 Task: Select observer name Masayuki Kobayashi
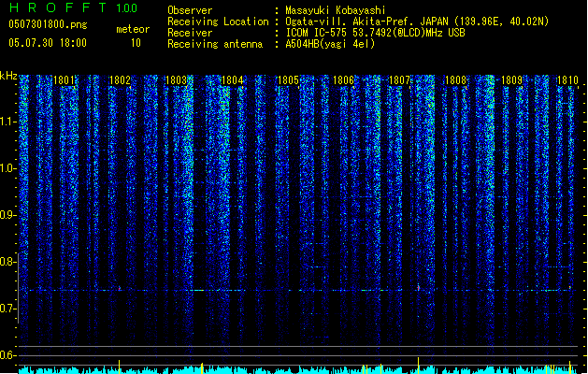[x=336, y=10]
